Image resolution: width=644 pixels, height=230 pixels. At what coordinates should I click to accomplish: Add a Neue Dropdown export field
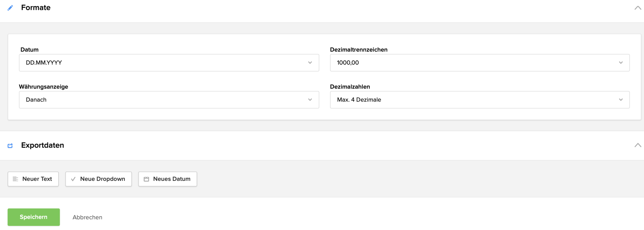(99, 179)
